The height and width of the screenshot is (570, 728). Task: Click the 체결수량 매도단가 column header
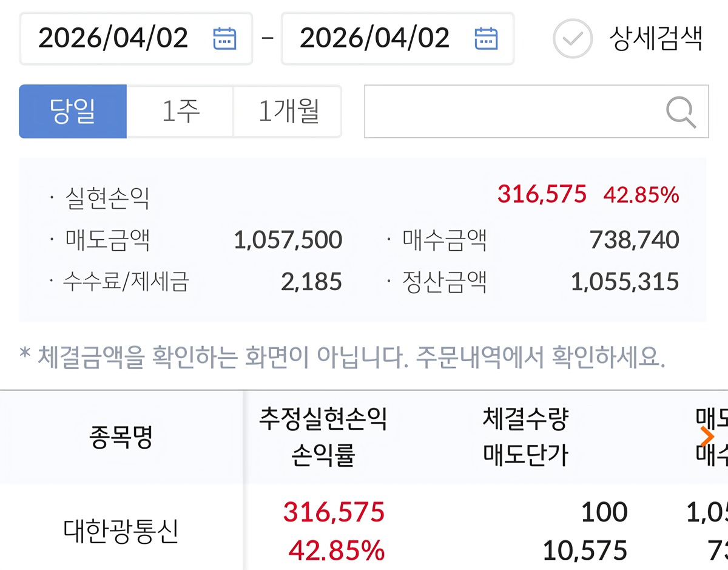pos(525,436)
